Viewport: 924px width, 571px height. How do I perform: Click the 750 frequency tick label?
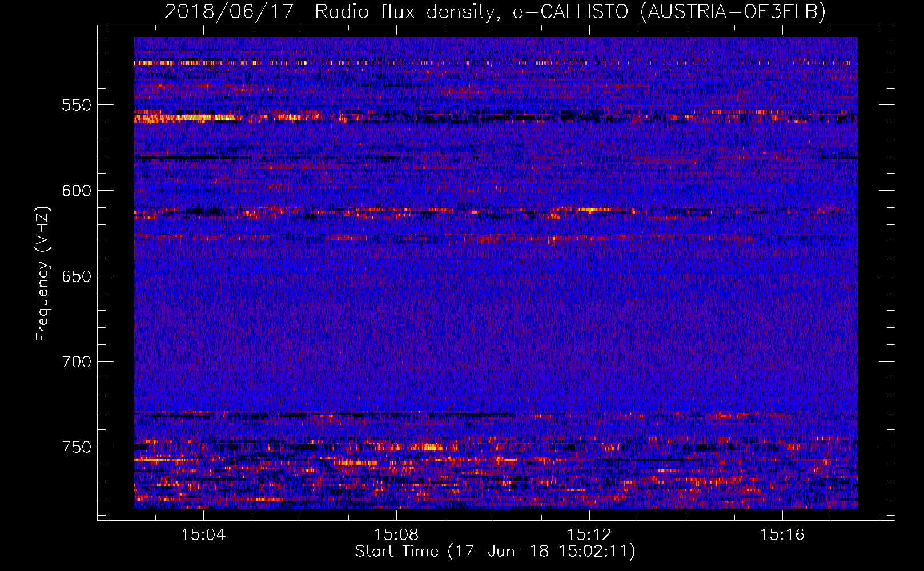point(77,447)
